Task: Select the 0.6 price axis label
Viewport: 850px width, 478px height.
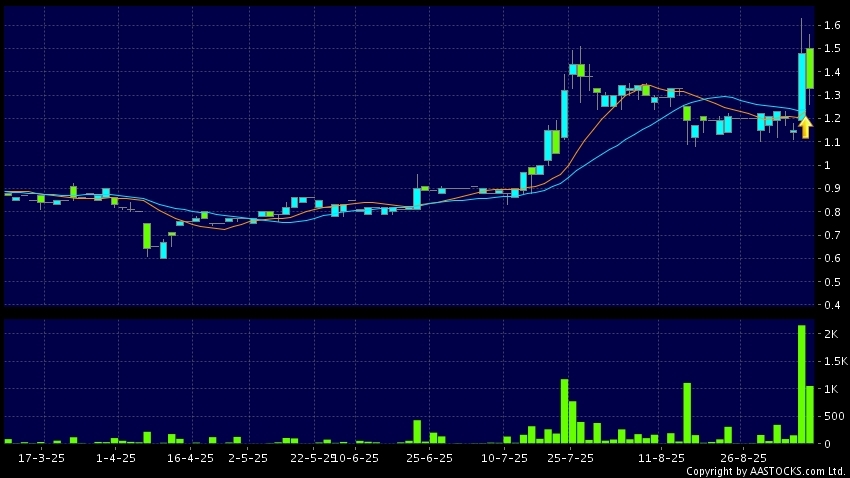Action: click(x=832, y=259)
